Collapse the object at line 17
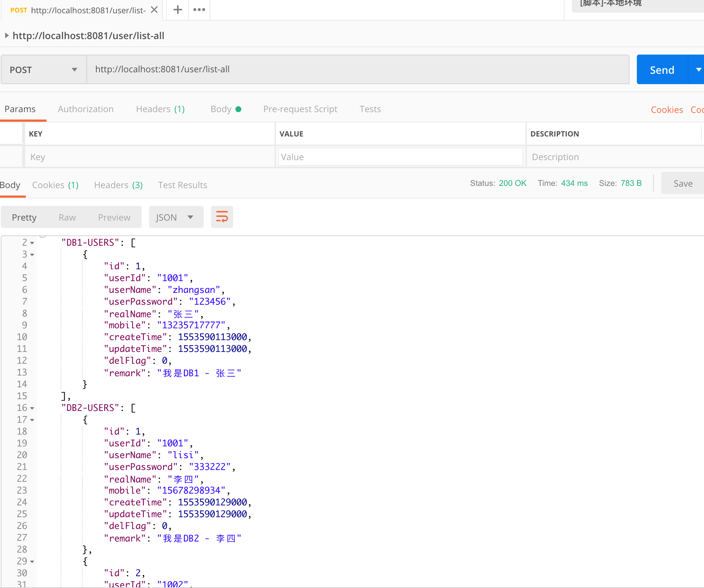 [x=32, y=420]
